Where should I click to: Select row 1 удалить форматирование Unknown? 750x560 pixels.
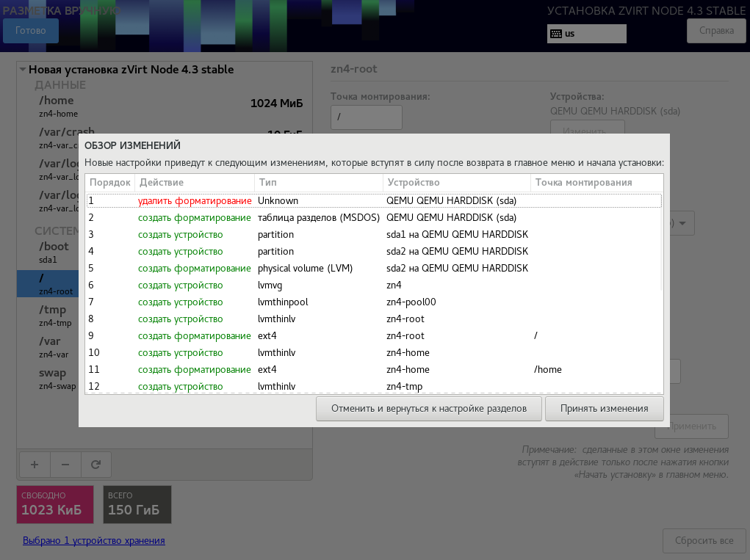pos(374,200)
